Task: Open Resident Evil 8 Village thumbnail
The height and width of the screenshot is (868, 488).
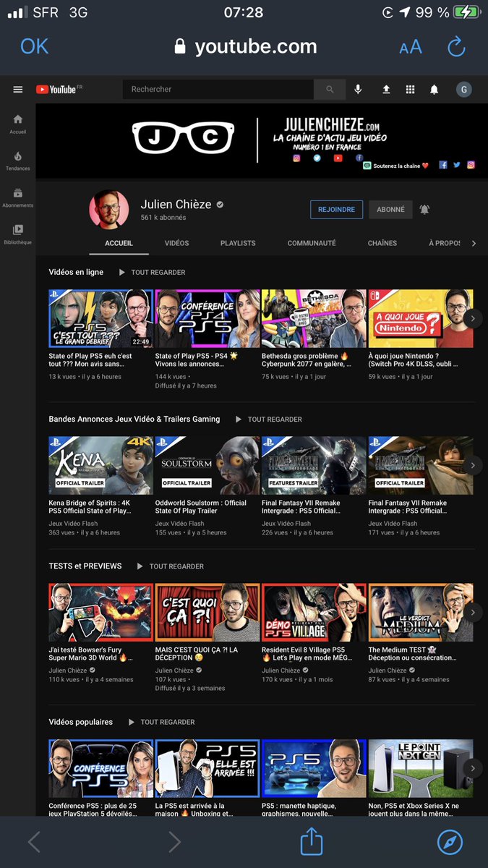Action: (x=314, y=613)
